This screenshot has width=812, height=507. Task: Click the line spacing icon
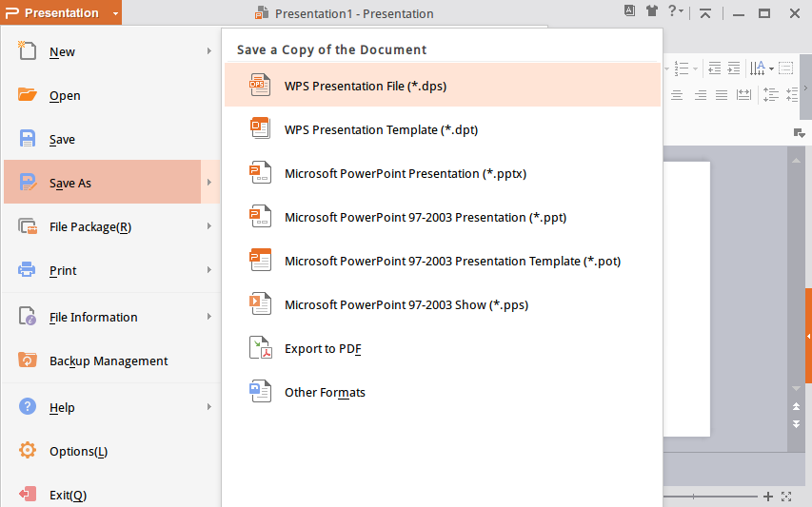[x=771, y=95]
